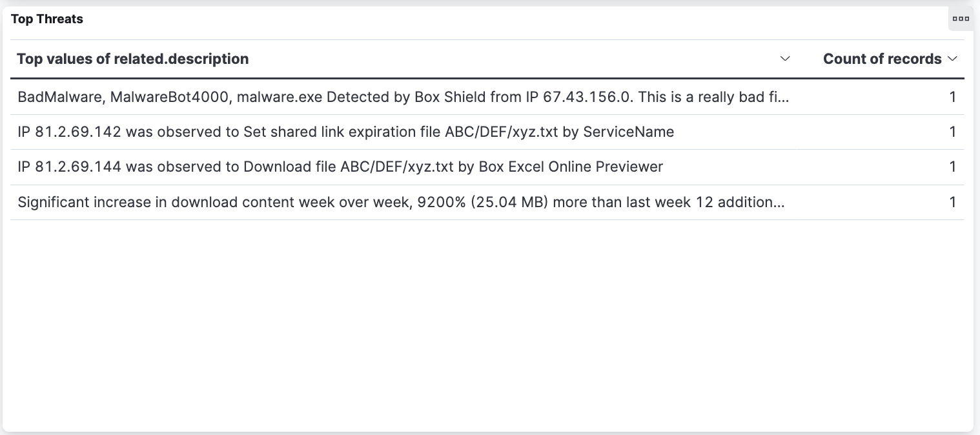Click the Top Threats panel title
980x435 pixels.
(47, 19)
